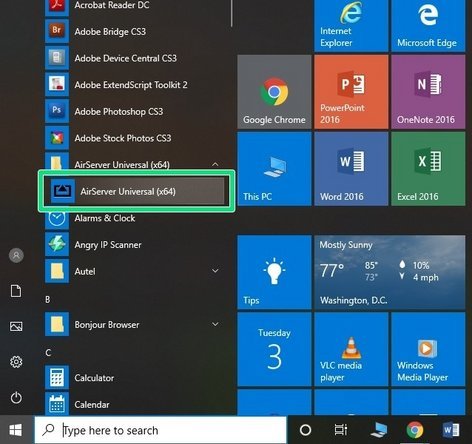Expand the Autel folder chevron
Viewport: 472px width, 444px height.
pyautogui.click(x=215, y=271)
